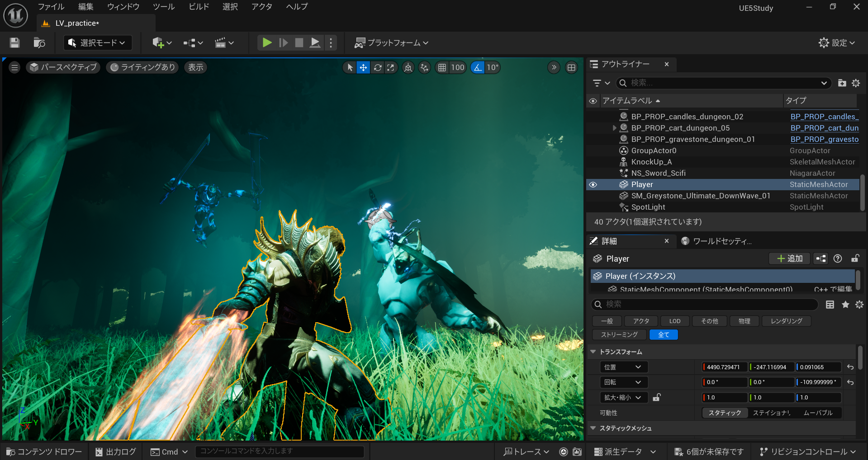Open the Platforms dropdown
This screenshot has width=868, height=460.
point(392,42)
